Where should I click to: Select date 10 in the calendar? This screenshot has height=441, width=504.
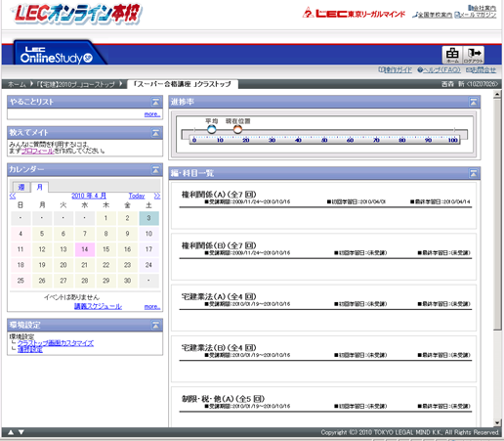point(148,234)
